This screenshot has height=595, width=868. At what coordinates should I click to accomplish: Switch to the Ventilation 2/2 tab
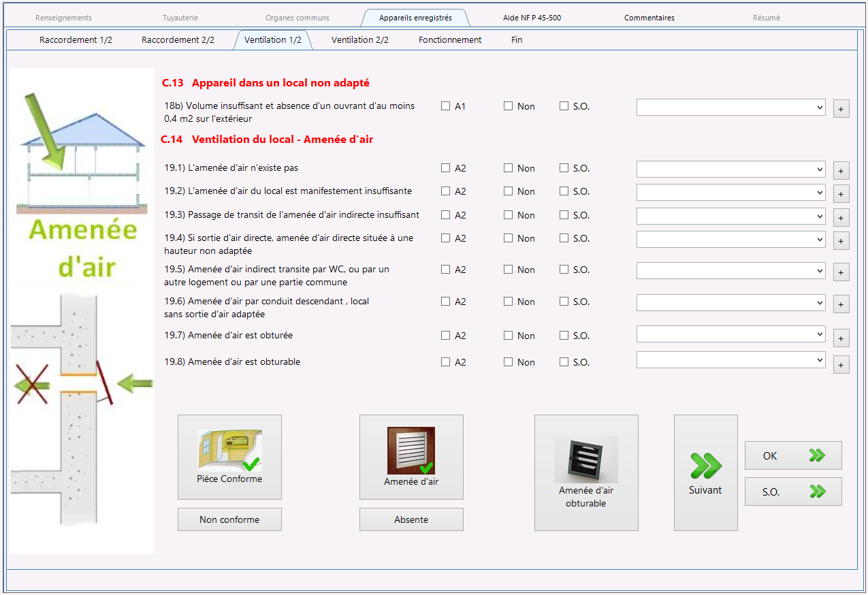(360, 39)
